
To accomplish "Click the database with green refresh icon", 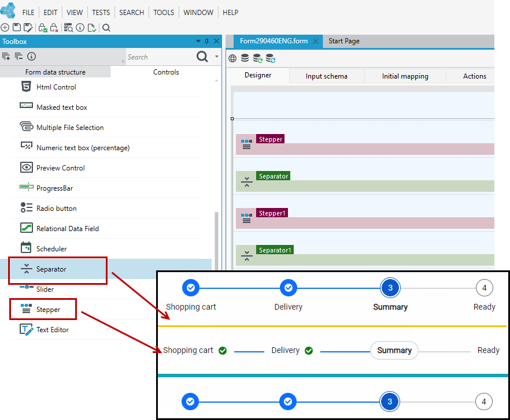I will (258, 58).
